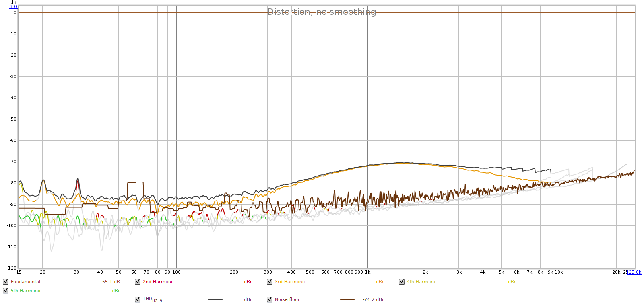644x305 pixels.
Task: Click the Fundamental brown line swatch
Action: click(83, 282)
